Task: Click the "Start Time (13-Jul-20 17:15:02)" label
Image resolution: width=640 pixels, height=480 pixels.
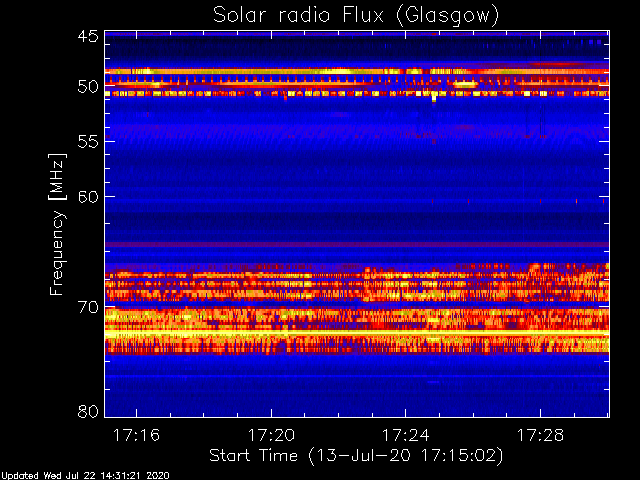Action: (356, 456)
